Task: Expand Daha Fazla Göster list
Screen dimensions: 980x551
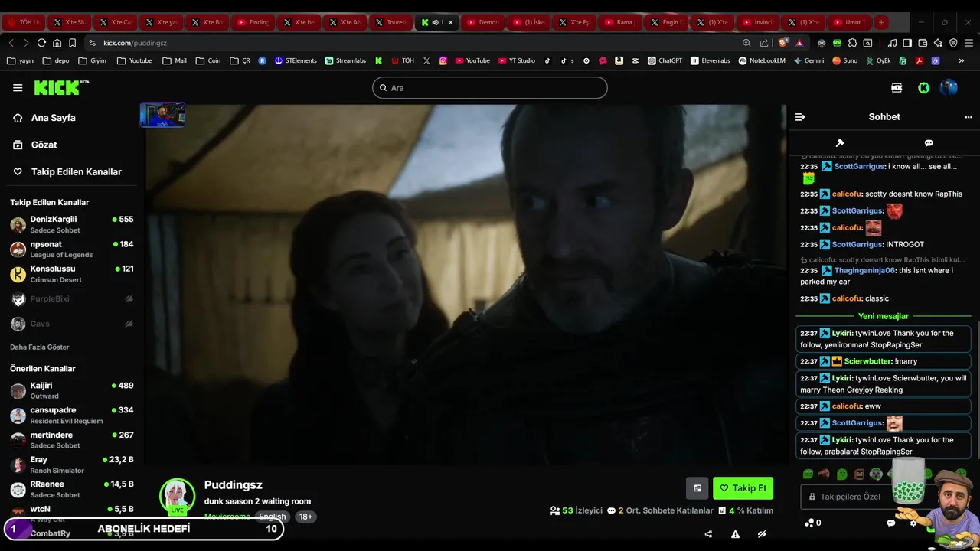Action: pyautogui.click(x=40, y=347)
